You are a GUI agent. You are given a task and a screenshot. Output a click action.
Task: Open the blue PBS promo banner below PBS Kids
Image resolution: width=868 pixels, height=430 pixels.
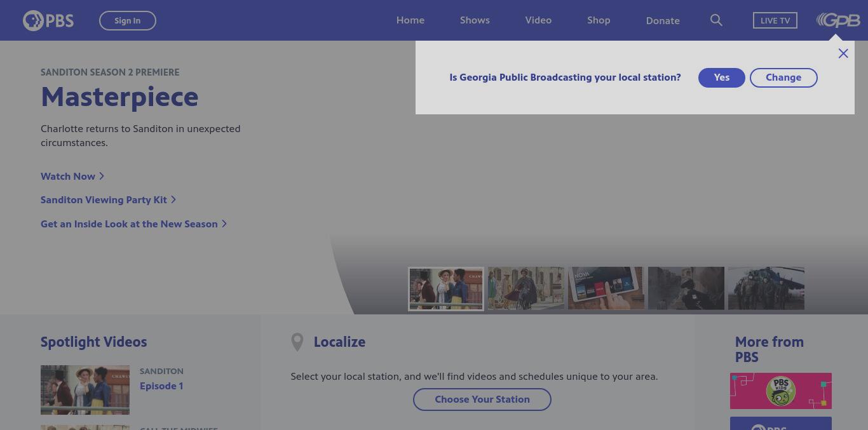[x=780, y=424]
